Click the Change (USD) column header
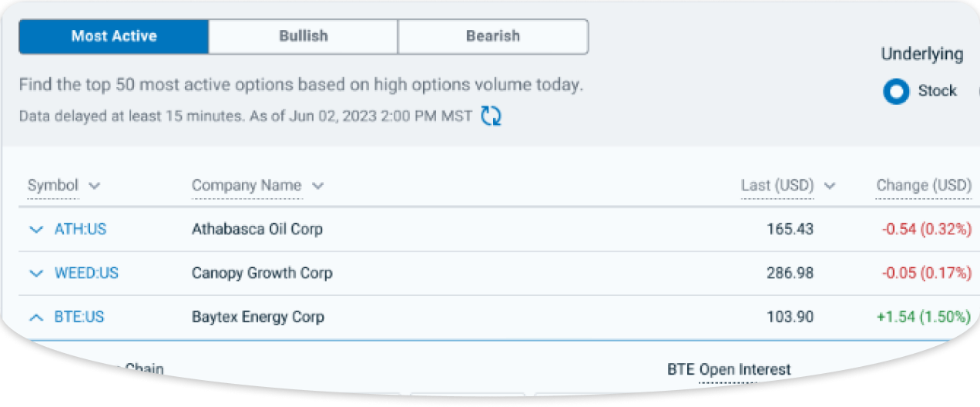The height and width of the screenshot is (407, 980). pyautogui.click(x=924, y=186)
